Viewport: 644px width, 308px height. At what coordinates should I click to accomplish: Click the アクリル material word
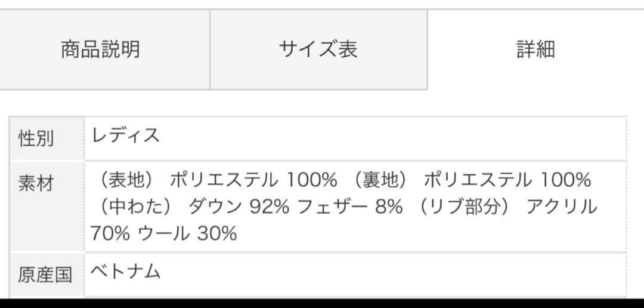pyautogui.click(x=561, y=207)
